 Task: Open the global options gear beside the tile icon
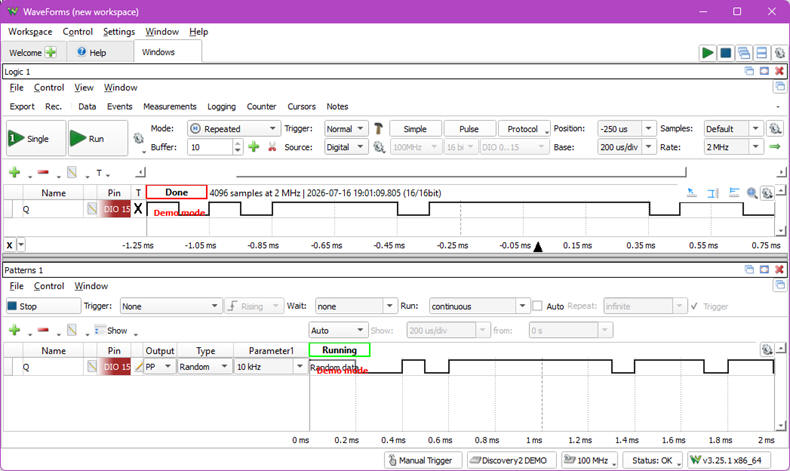click(779, 53)
